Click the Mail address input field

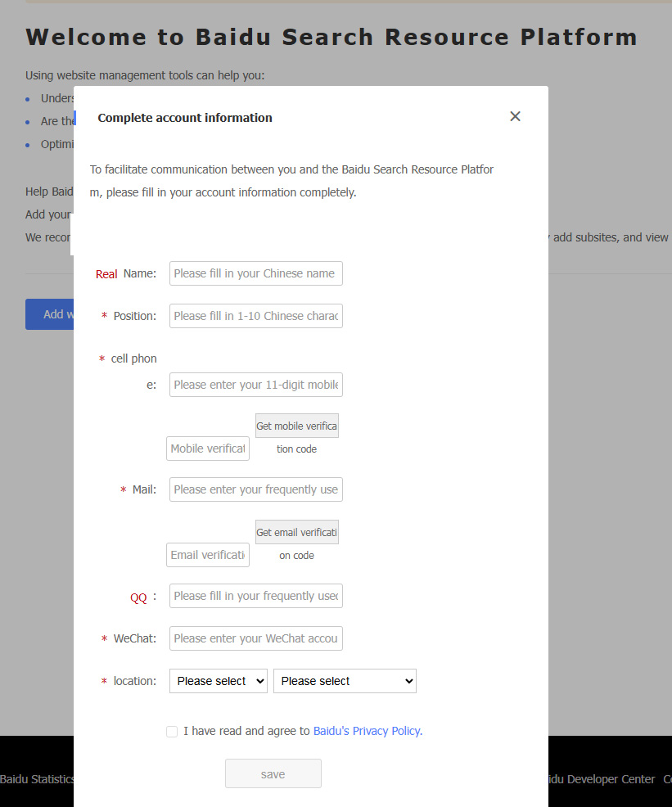255,489
